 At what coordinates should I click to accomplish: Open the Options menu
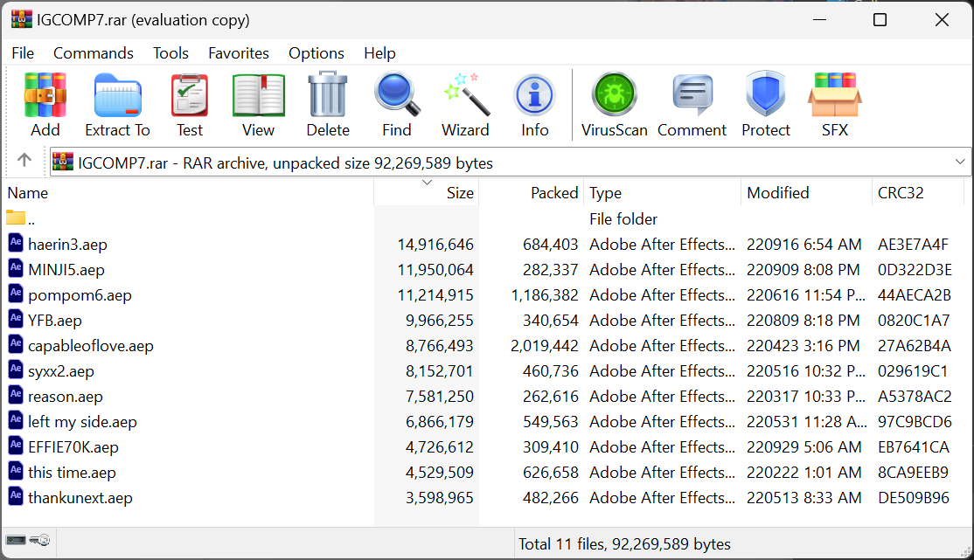tap(317, 53)
